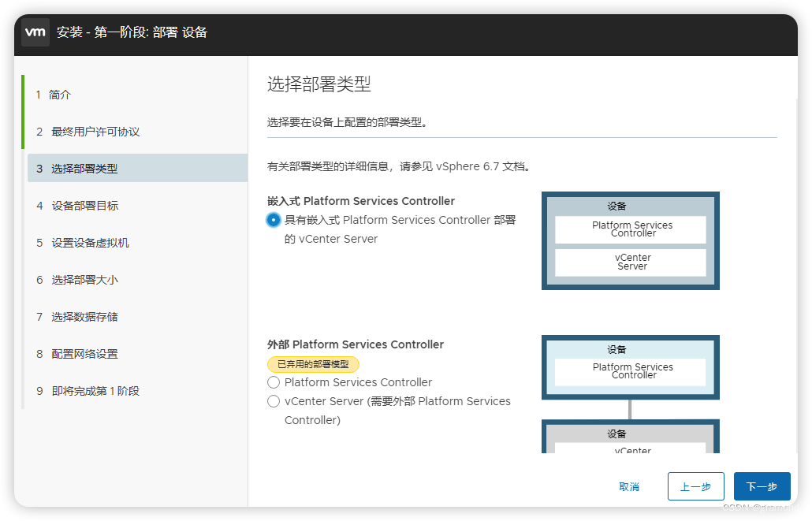The image size is (812, 521).
Task: Click the 已弃用的部署模型 deprecated badge
Action: coord(313,365)
